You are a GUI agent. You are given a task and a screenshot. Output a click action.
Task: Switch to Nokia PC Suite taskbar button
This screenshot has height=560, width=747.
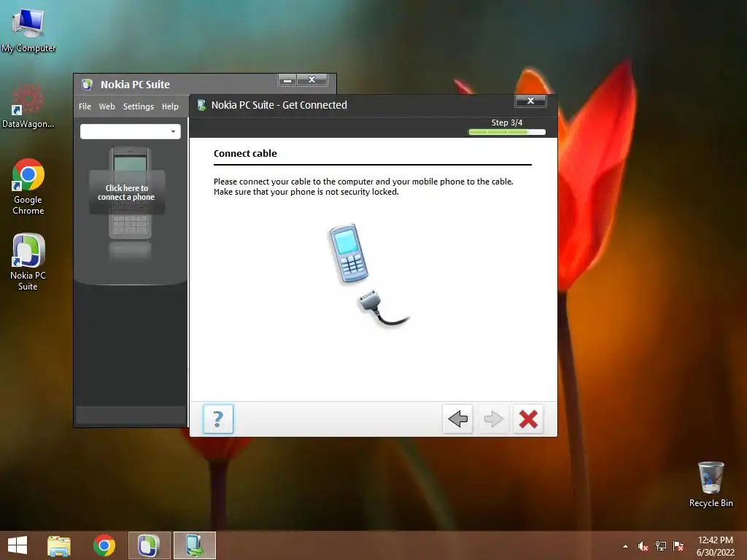point(149,545)
